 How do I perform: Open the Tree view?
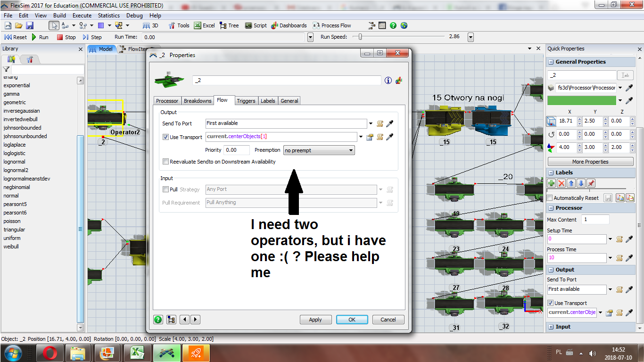pos(229,25)
